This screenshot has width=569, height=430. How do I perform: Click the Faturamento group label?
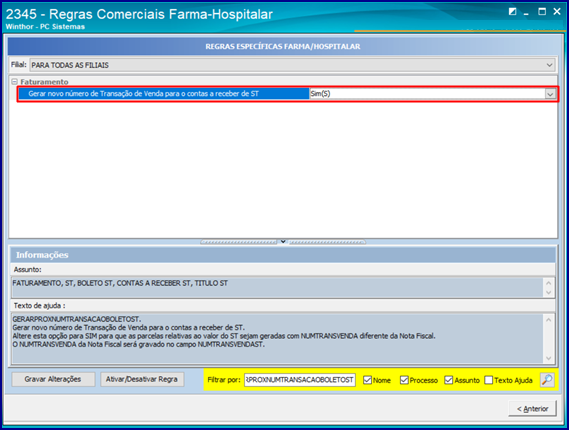point(44,82)
